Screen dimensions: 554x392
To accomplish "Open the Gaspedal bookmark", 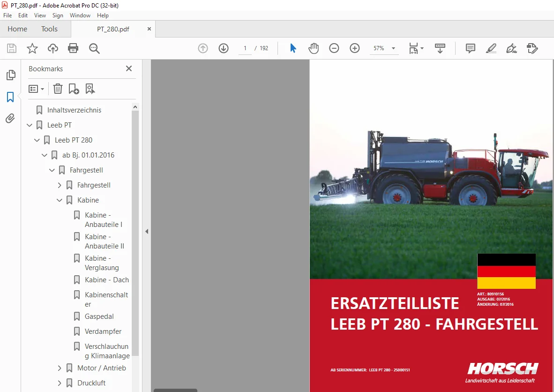I will point(99,317).
